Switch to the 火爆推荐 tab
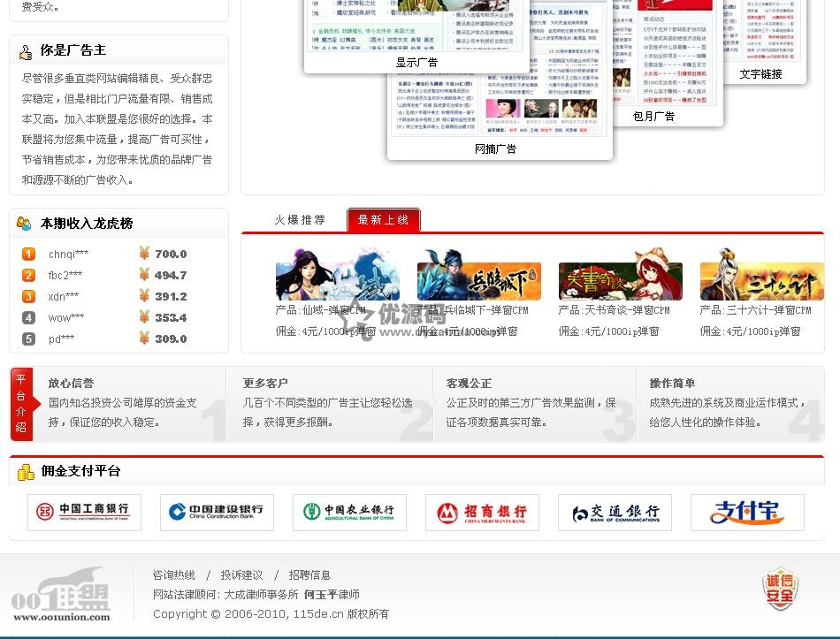840x639 pixels. tap(299, 220)
